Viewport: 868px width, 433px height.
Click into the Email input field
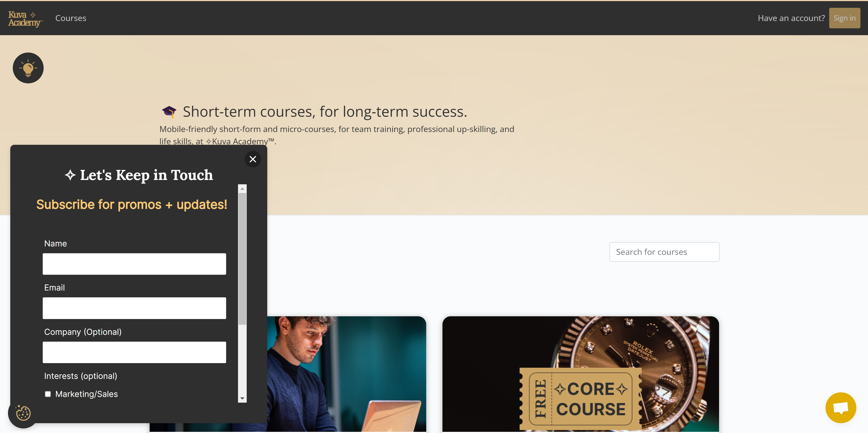[x=135, y=308]
